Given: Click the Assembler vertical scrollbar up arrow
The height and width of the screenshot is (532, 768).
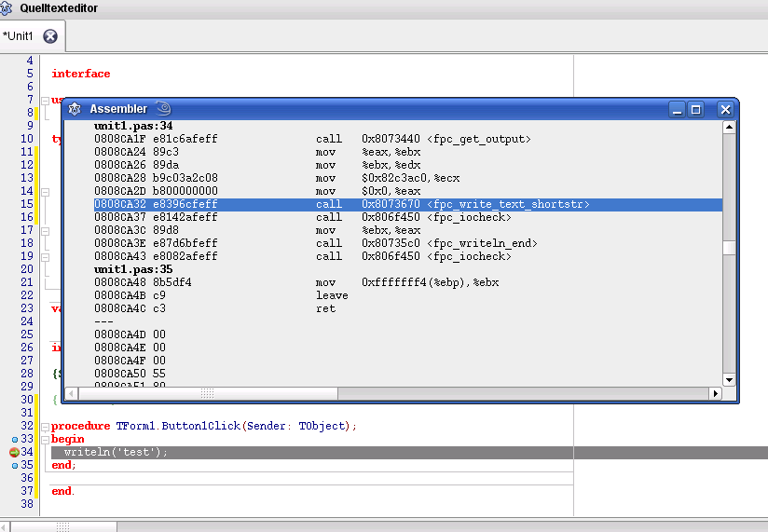Looking at the screenshot, I should click(729, 127).
